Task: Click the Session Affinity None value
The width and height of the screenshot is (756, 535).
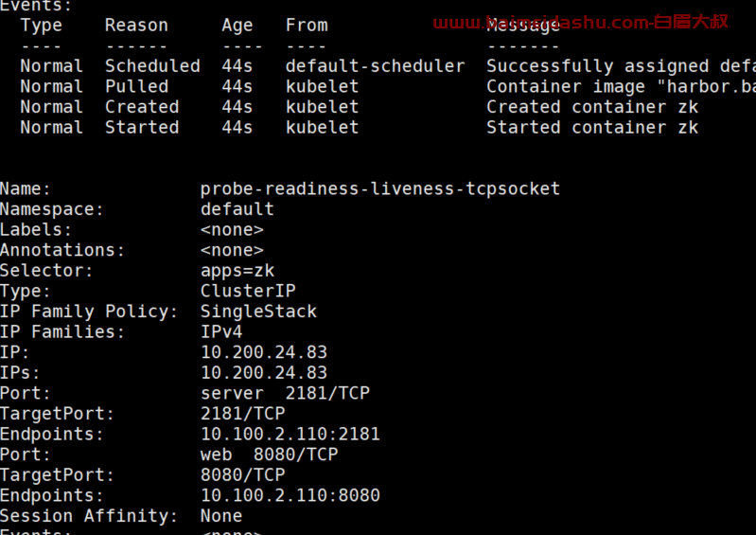Action: click(x=221, y=516)
